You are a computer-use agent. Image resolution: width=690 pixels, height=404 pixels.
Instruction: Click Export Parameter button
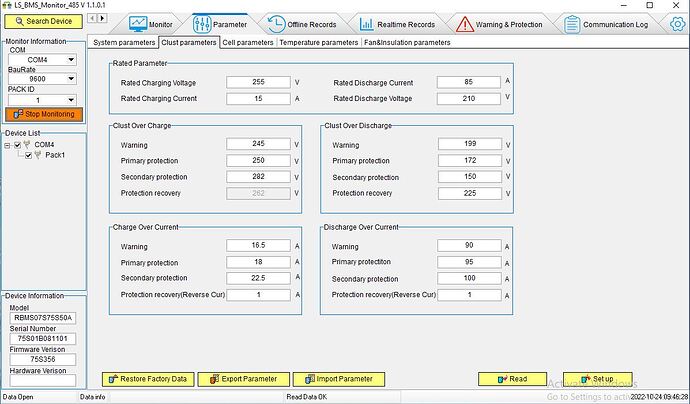click(244, 379)
